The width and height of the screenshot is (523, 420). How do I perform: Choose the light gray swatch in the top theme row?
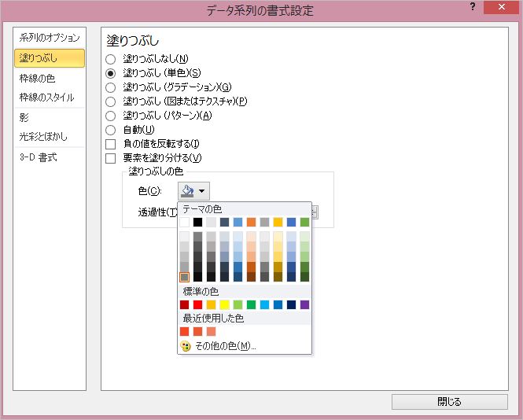point(211,222)
